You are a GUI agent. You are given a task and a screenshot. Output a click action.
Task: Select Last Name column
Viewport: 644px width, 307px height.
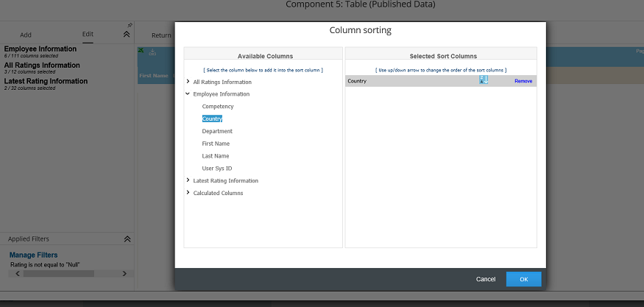216,156
